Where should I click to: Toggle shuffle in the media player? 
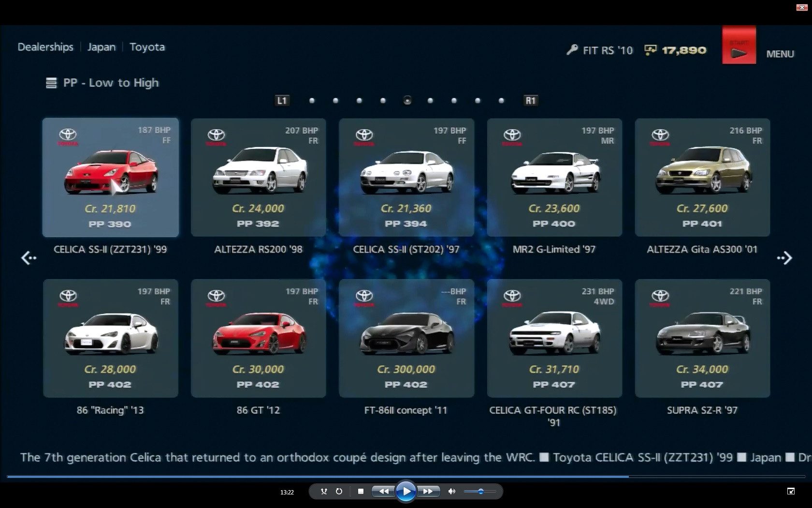tap(324, 491)
